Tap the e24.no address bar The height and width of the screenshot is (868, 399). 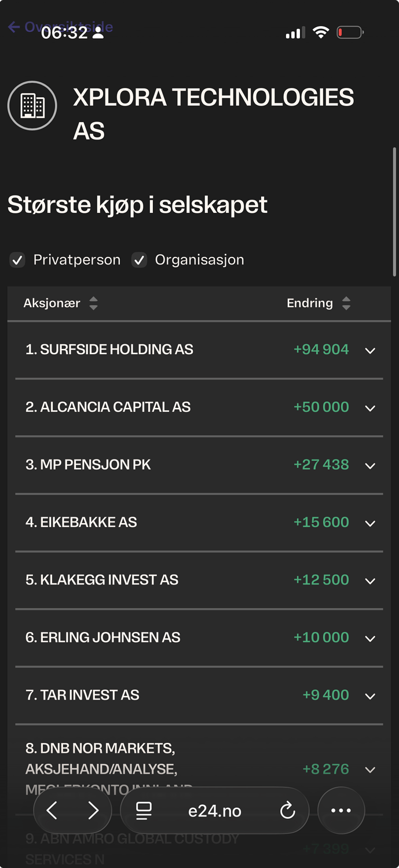215,811
